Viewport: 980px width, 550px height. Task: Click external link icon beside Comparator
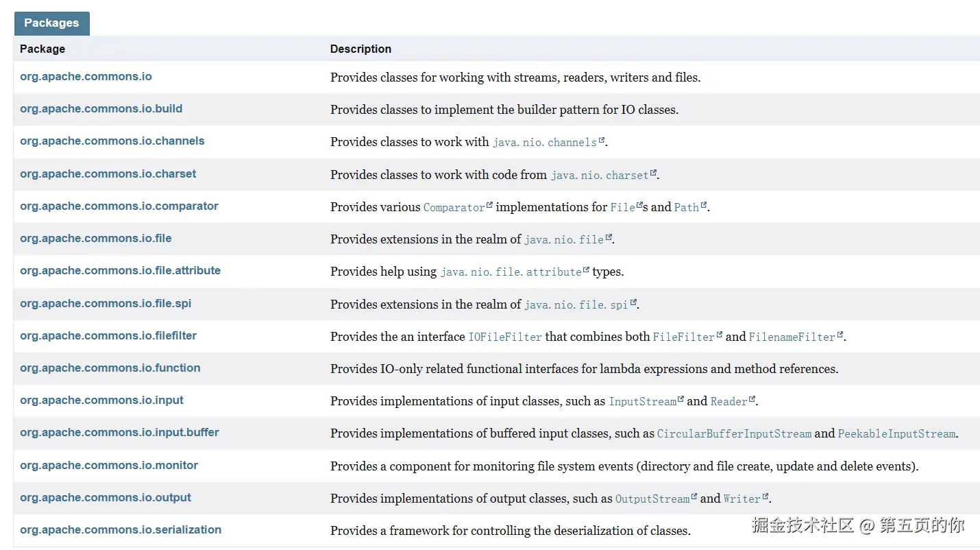coord(489,205)
